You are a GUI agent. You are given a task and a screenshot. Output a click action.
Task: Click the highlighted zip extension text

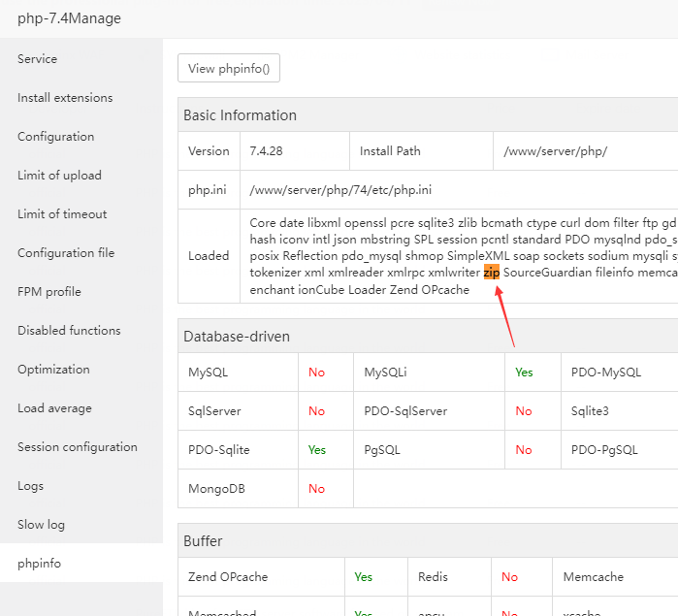coord(492,274)
